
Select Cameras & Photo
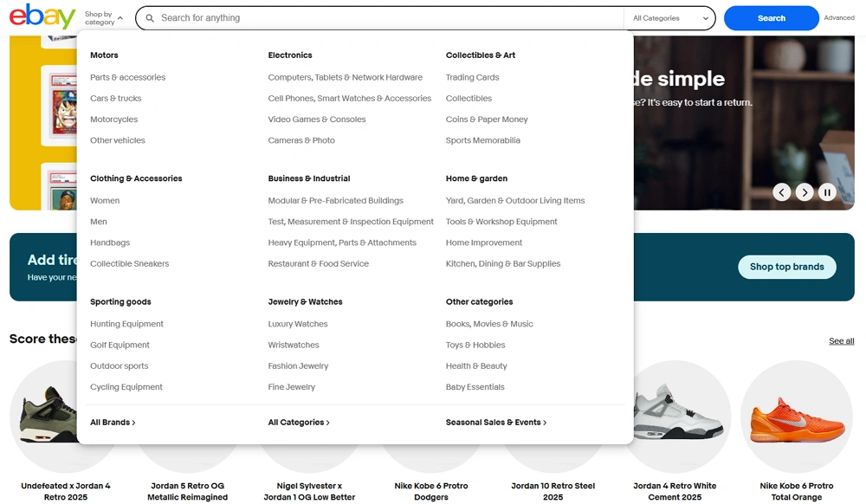click(301, 140)
